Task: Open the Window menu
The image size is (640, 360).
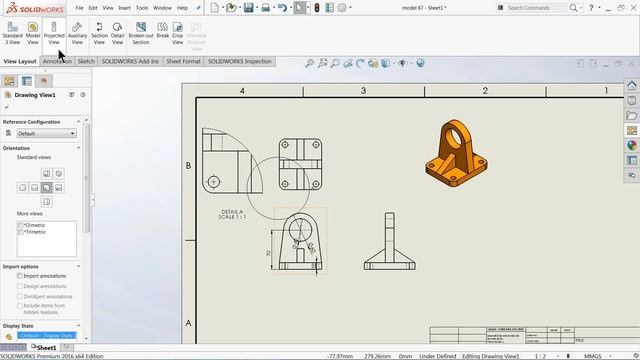Action: pyautogui.click(x=162, y=8)
